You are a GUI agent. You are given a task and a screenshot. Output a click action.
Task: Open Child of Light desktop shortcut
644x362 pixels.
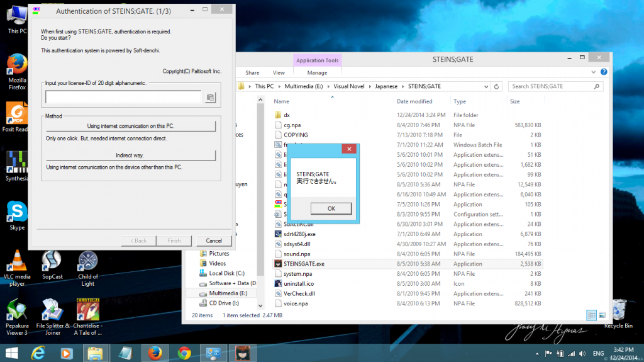pos(88,268)
